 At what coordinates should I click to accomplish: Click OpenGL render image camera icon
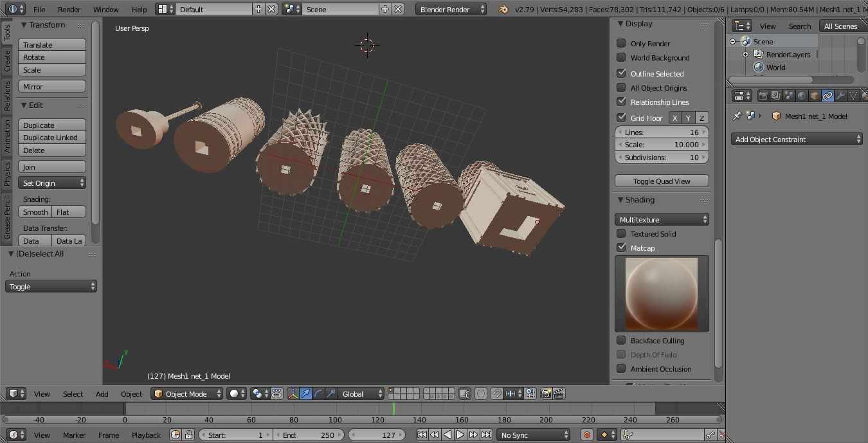click(546, 393)
